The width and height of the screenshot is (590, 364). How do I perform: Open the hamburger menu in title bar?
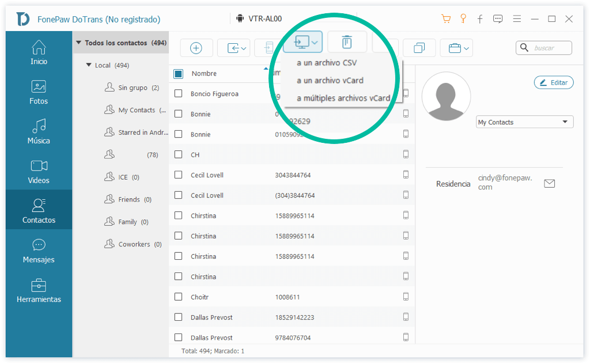tap(517, 18)
